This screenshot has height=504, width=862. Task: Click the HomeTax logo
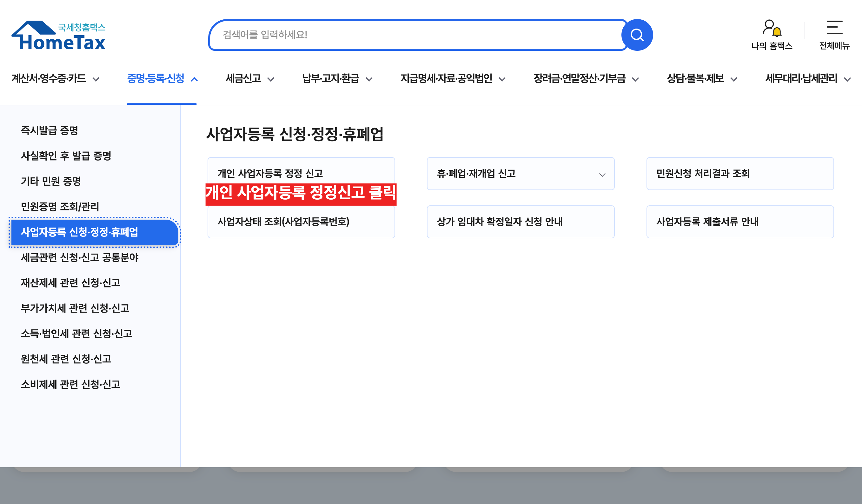click(58, 35)
